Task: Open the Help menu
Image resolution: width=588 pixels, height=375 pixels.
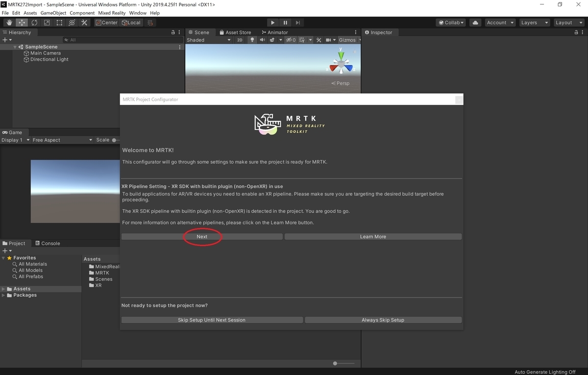Action: click(155, 13)
